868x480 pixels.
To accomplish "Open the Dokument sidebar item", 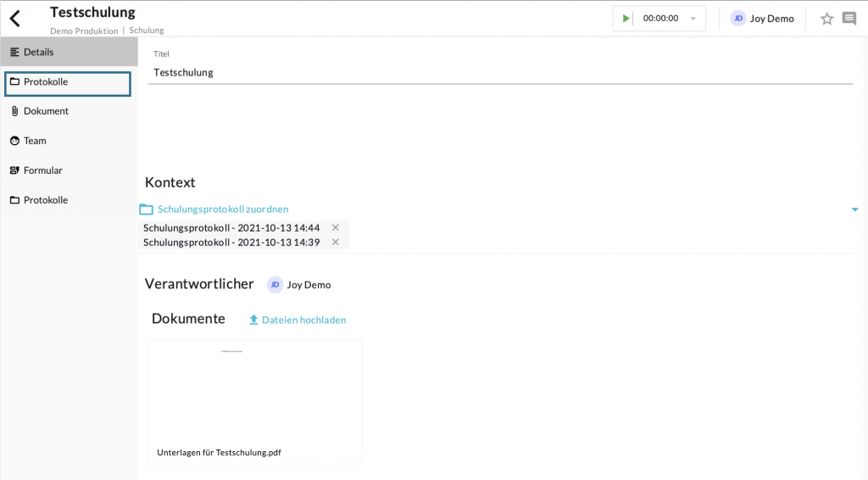I will (x=46, y=111).
